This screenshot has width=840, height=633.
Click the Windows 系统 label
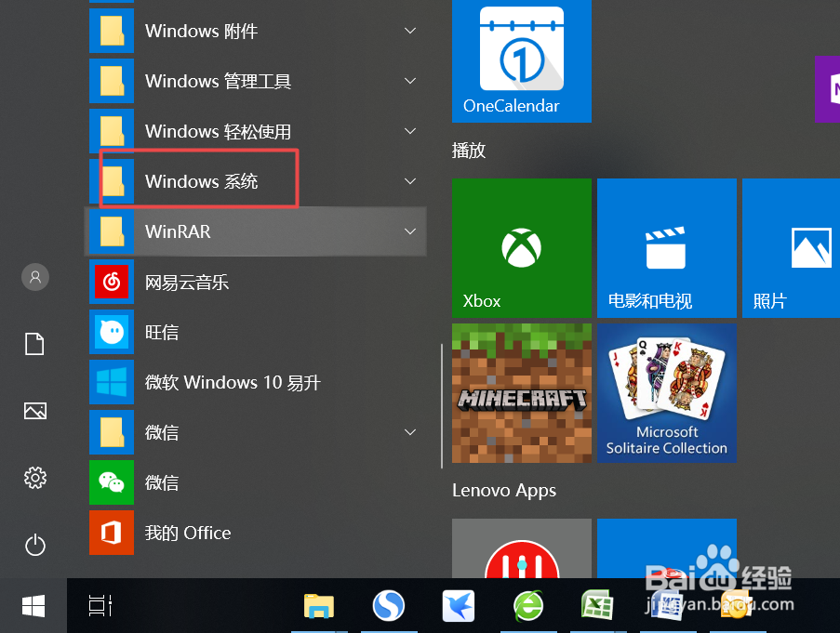[x=202, y=181]
